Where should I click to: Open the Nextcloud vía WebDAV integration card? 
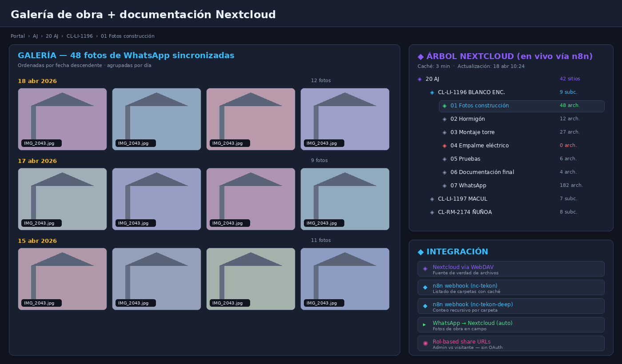tap(511, 269)
